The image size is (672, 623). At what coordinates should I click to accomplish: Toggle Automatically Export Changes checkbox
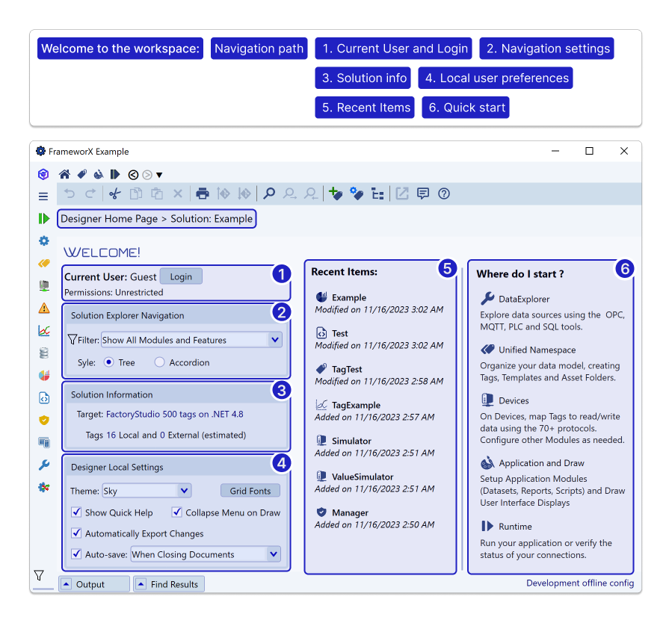[x=76, y=533]
